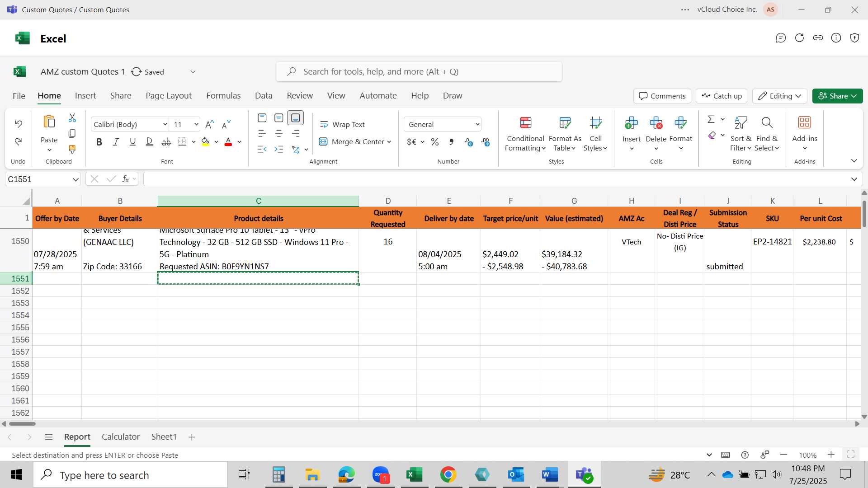
Task: Collapse the ribbon with chevron
Action: (x=854, y=161)
